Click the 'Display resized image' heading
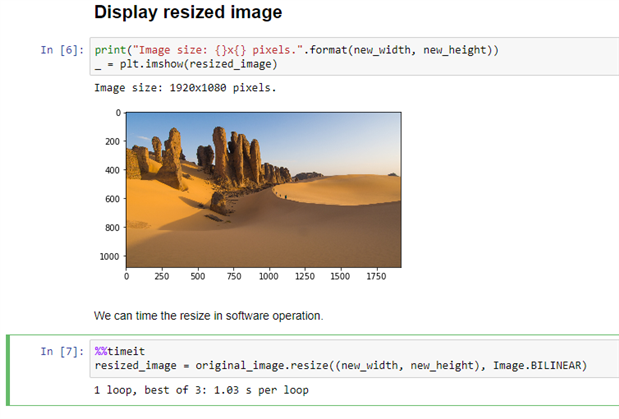Screen dimensions: 619x419 (188, 14)
